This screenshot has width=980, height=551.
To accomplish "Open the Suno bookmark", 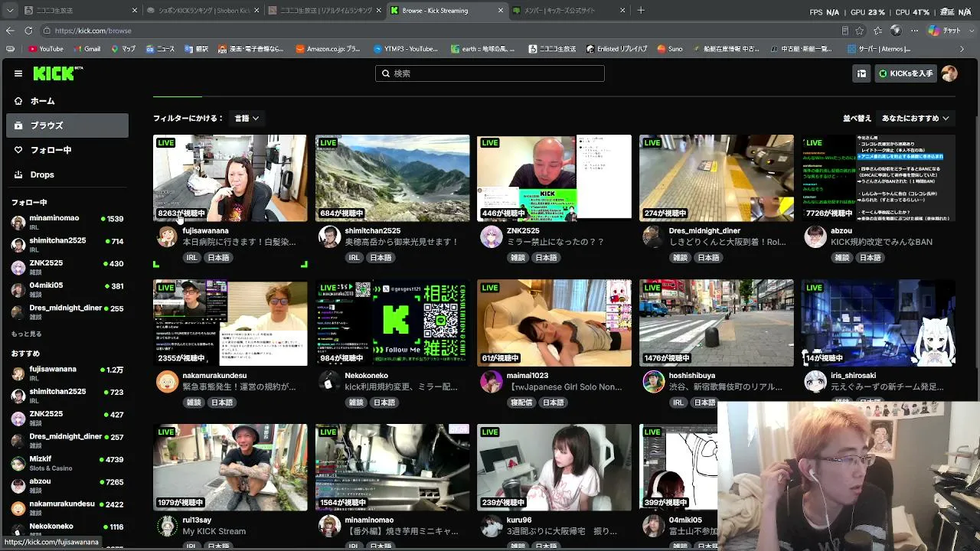I will [x=670, y=49].
